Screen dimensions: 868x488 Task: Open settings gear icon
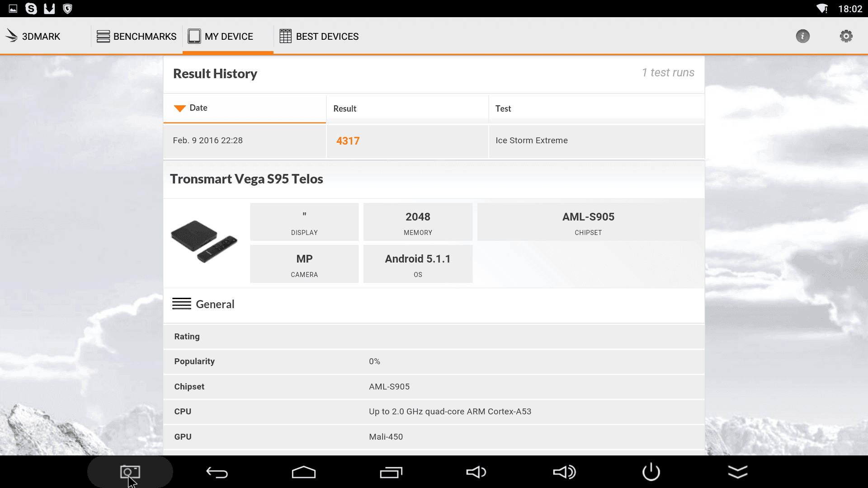pos(846,36)
